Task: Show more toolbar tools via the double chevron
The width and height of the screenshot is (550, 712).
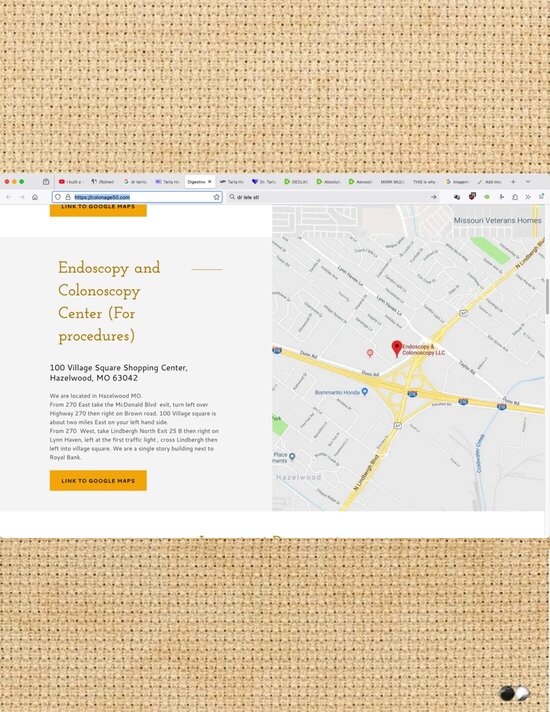Action: tap(528, 197)
